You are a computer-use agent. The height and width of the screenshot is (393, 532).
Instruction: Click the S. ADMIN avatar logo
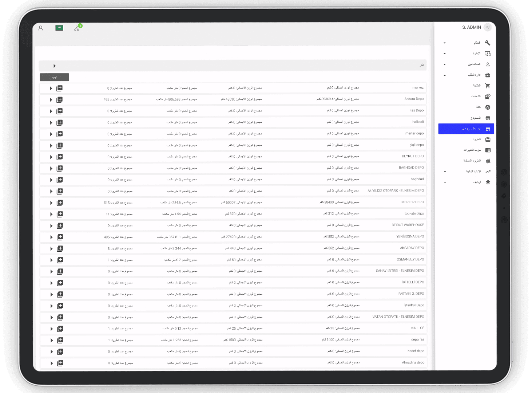[488, 27]
